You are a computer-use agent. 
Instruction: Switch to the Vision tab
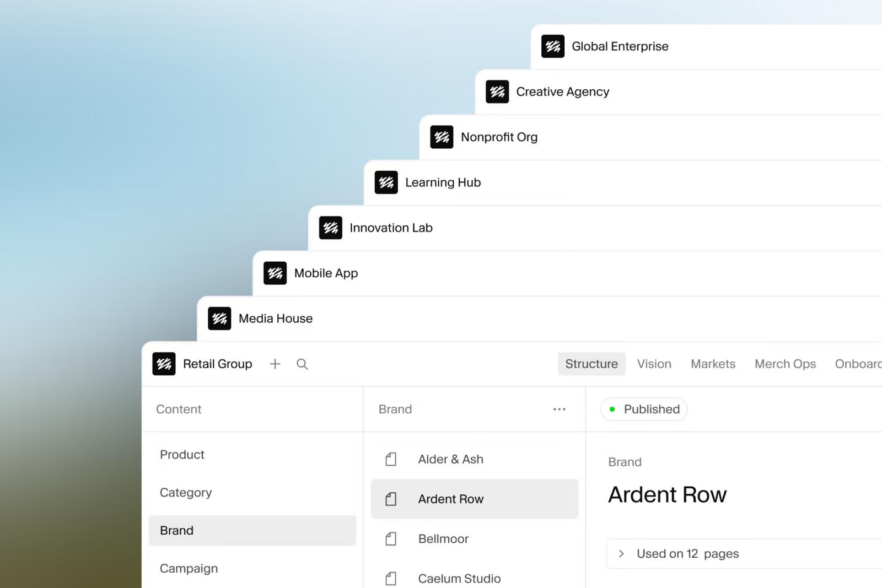[x=654, y=364]
